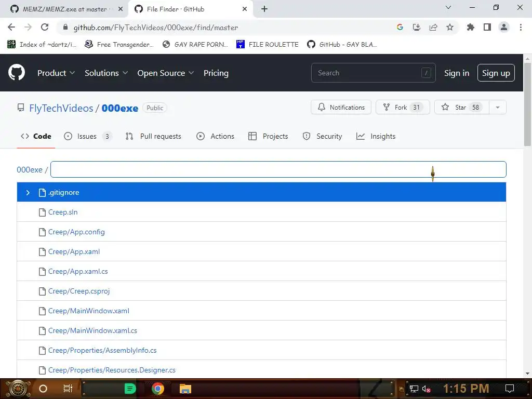Open the Security tab
Screen dimensions: 532x399
pos(322,136)
